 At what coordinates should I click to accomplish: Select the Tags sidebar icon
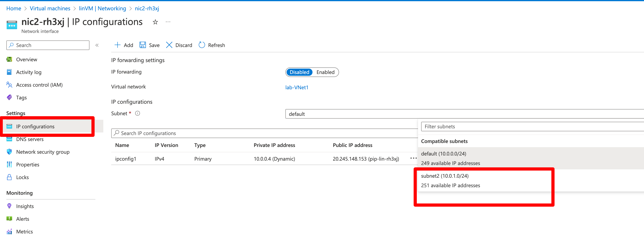click(9, 97)
